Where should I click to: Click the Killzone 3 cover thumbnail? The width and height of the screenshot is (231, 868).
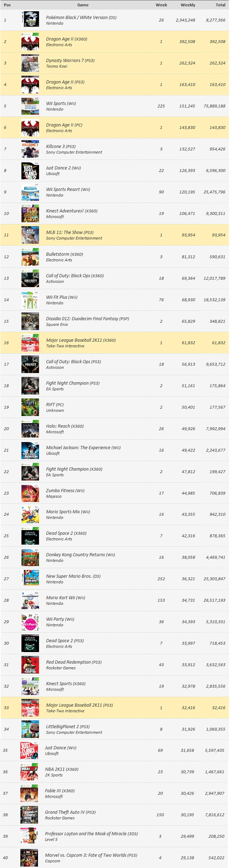30,149
